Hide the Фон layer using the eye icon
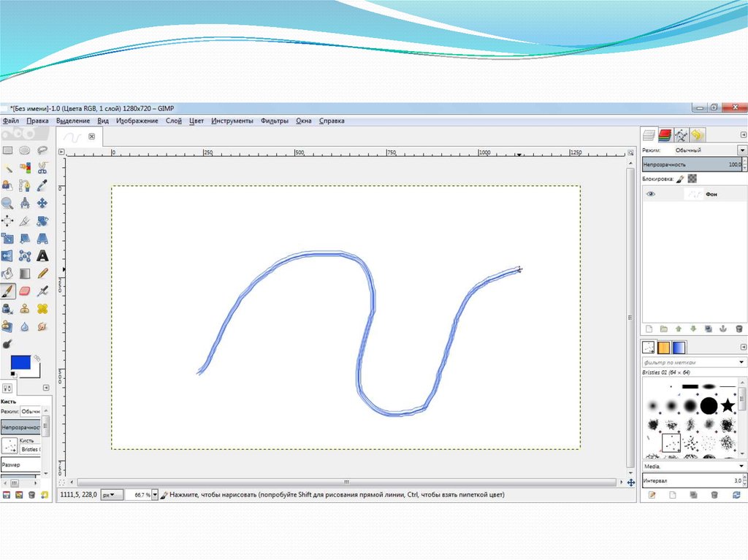Image resolution: width=748 pixels, height=560 pixels. coord(651,194)
